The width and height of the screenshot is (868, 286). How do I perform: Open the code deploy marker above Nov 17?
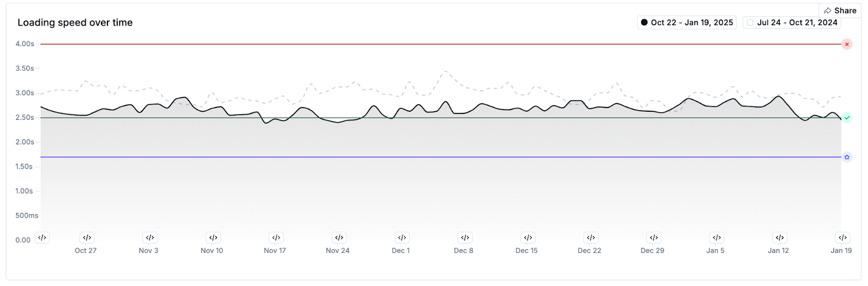click(x=276, y=238)
